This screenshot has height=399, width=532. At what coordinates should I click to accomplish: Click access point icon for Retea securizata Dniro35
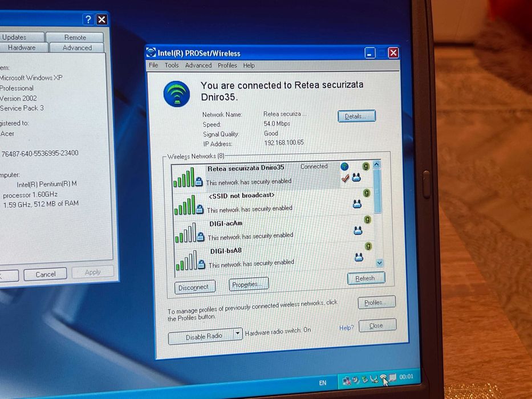click(x=356, y=177)
